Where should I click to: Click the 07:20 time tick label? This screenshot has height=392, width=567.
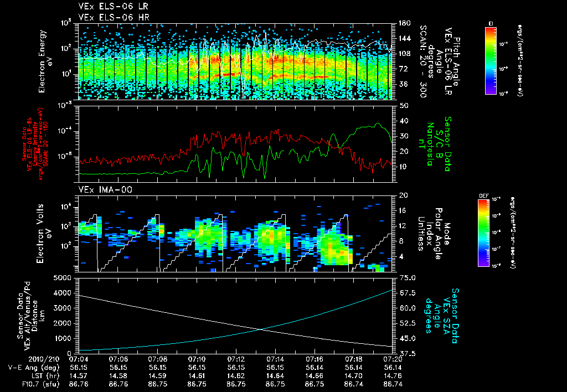392,359
